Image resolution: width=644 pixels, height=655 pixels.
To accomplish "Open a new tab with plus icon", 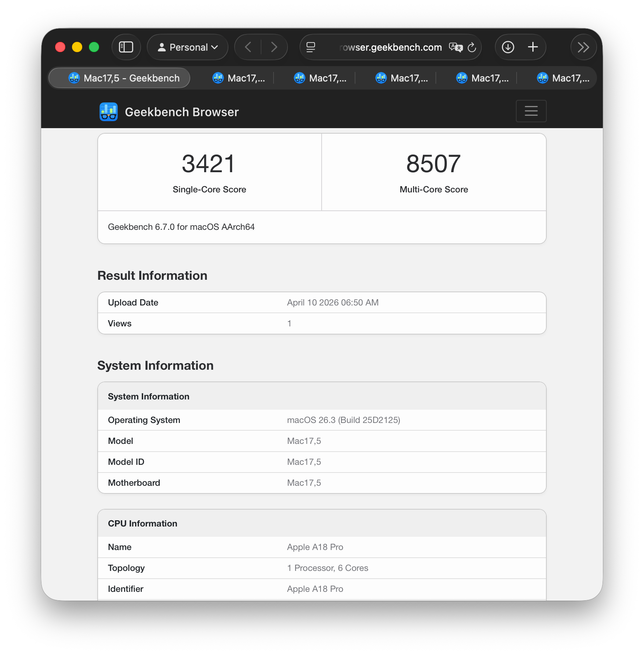I will pyautogui.click(x=533, y=47).
